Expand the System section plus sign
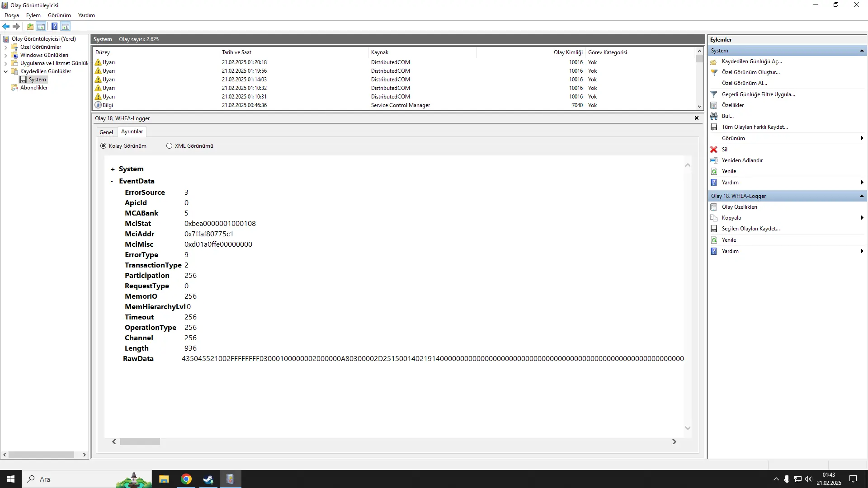The height and width of the screenshot is (488, 868). point(113,169)
